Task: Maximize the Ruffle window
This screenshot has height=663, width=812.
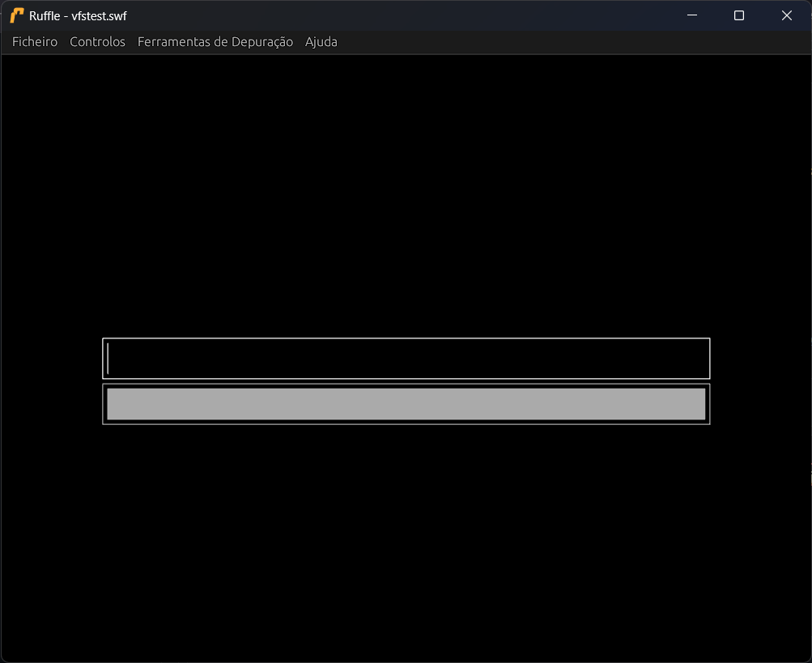Action: click(738, 15)
